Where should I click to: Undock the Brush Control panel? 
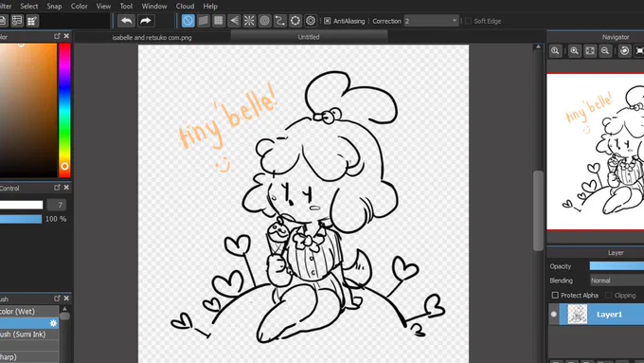(57, 188)
